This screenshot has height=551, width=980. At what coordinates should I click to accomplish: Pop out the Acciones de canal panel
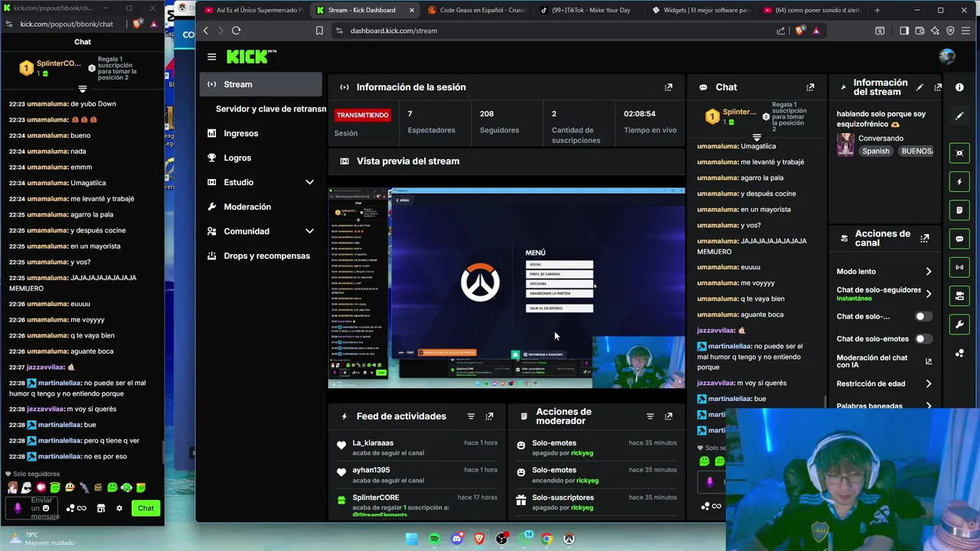(x=925, y=239)
